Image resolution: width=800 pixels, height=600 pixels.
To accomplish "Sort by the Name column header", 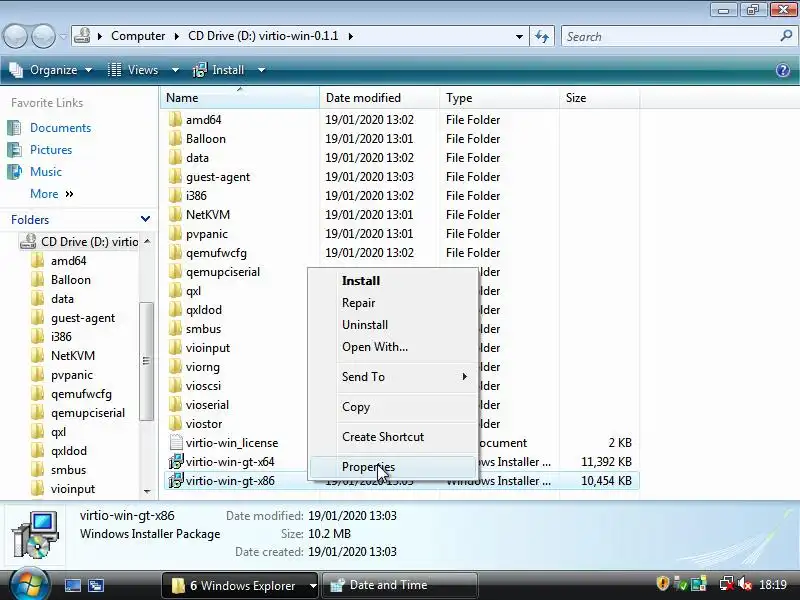I will tap(239, 97).
